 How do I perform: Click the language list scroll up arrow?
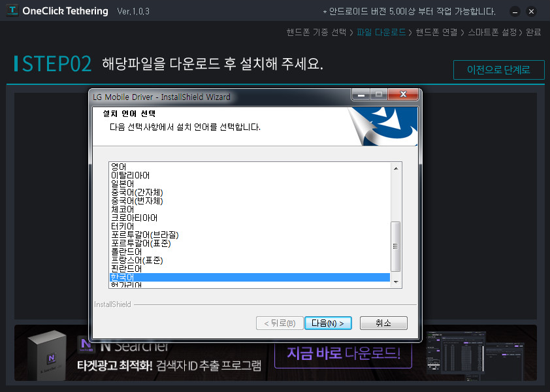coord(396,169)
